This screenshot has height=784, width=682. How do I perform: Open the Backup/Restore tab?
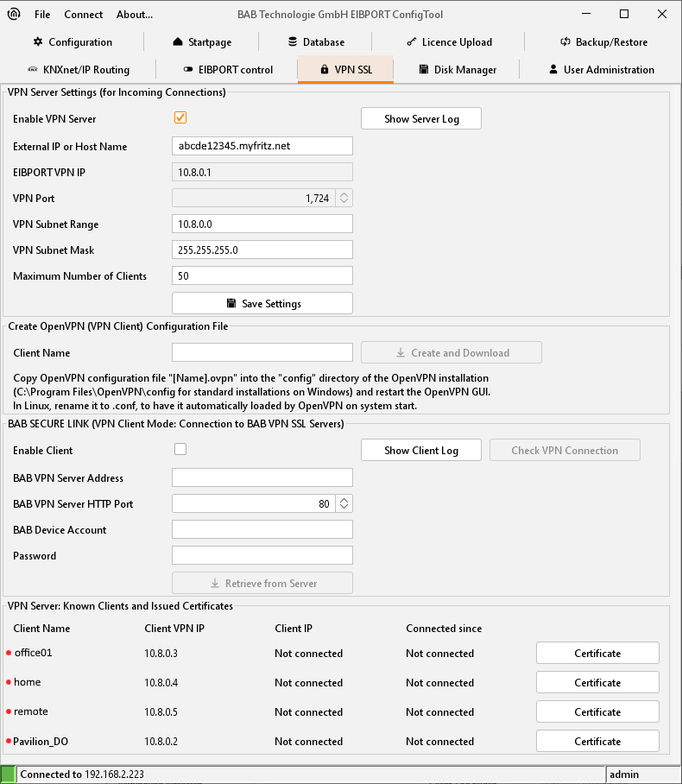(x=603, y=41)
